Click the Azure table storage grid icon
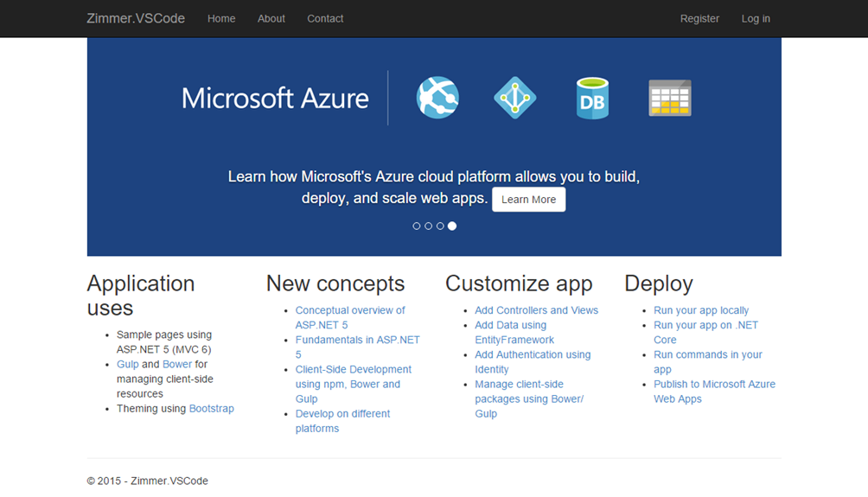Viewport: 868px width, 497px height. click(x=670, y=98)
